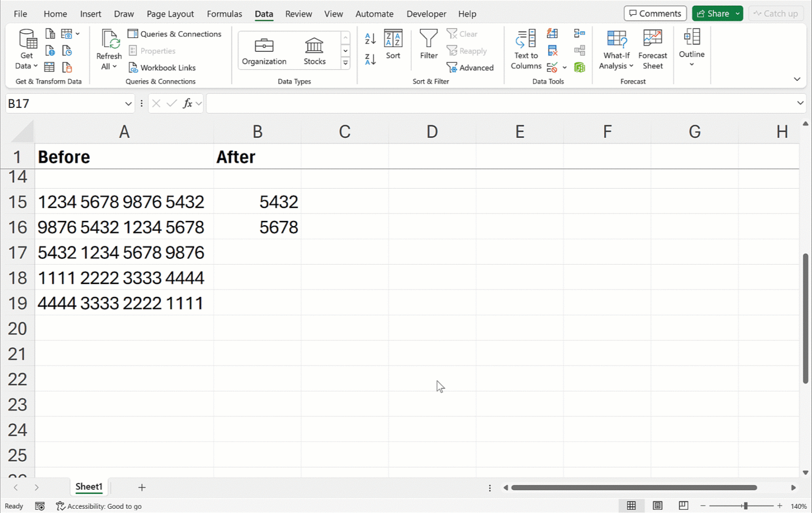Click the Comments button
Screen dimensions: 812x513
(x=655, y=14)
